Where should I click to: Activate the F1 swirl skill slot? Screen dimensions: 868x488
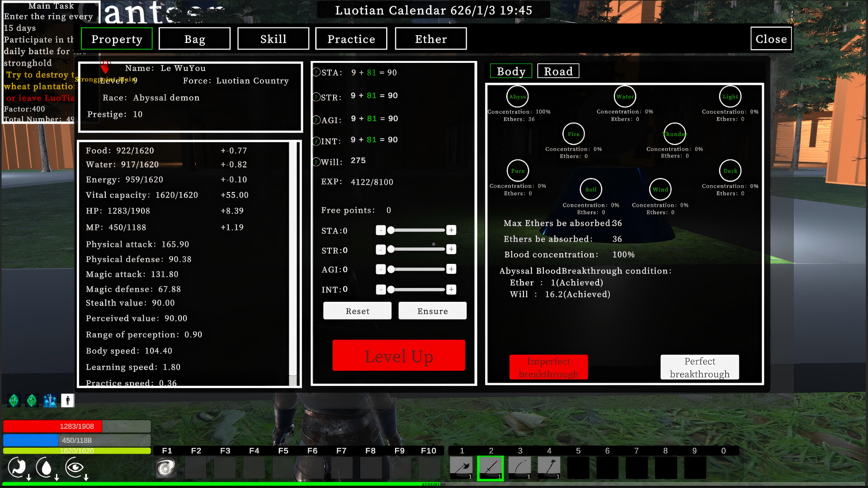point(166,468)
